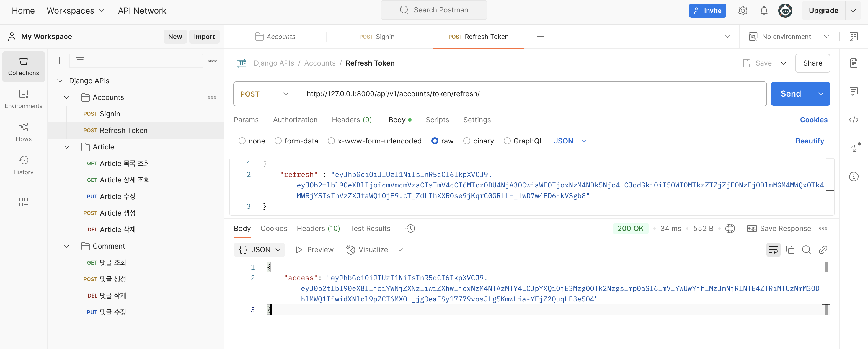Open the related requests icon in right sidebar
This screenshot has width=868, height=349.
click(854, 148)
